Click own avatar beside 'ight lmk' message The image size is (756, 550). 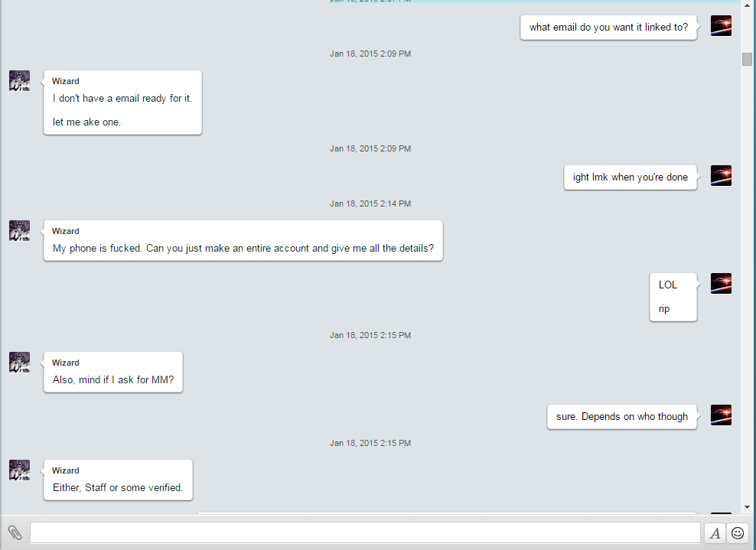(x=721, y=175)
